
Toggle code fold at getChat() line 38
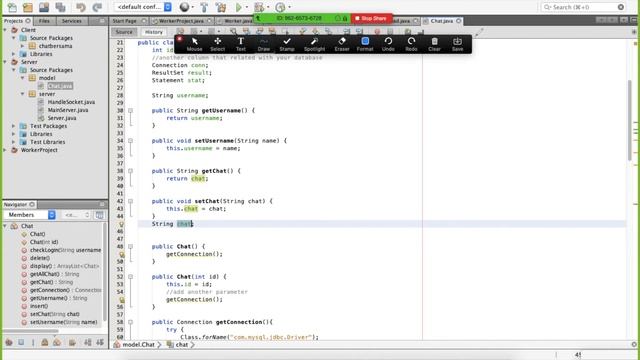[131, 171]
